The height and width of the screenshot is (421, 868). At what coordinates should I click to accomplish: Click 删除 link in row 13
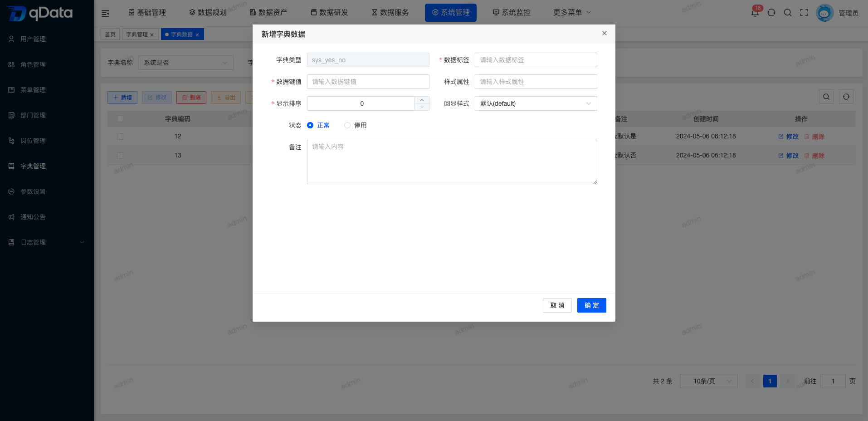click(x=814, y=156)
